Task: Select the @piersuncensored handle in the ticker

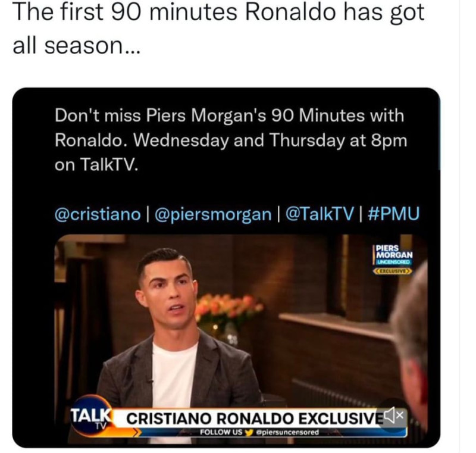Action: [x=287, y=432]
